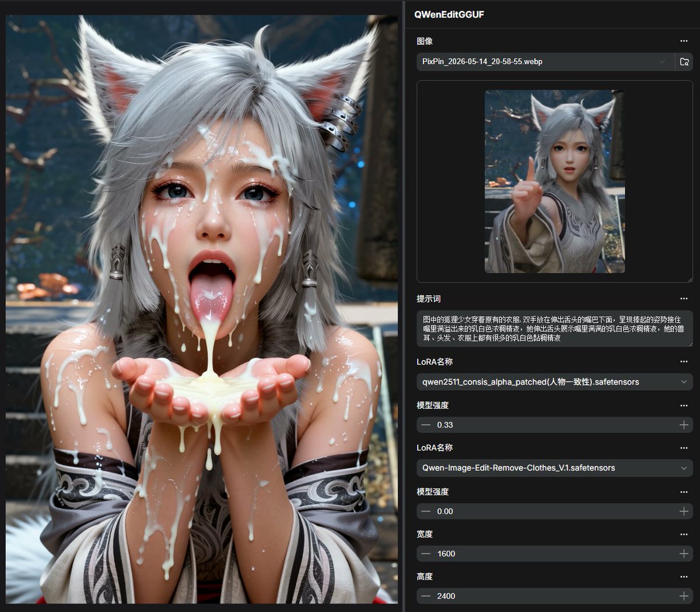The height and width of the screenshot is (612, 700).
Task: Expand the qwen2511_consis_alpha_patched LoRA dropdown
Action: [x=555, y=382]
